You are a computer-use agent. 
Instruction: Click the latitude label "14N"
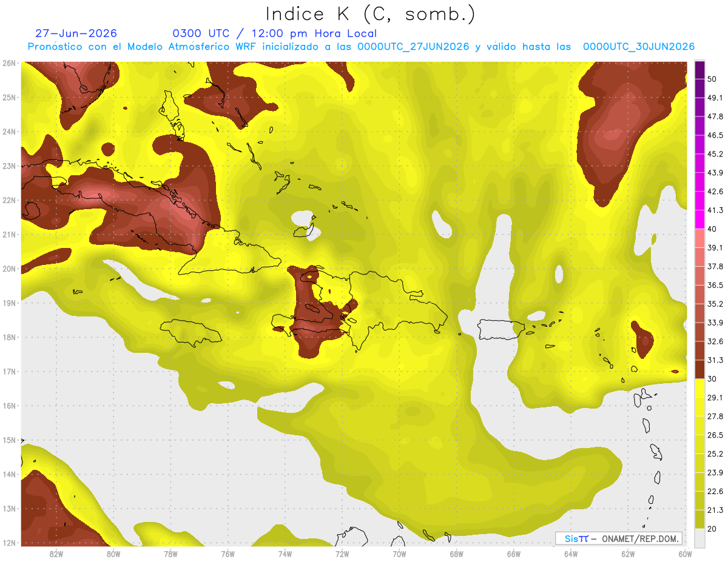click(9, 474)
